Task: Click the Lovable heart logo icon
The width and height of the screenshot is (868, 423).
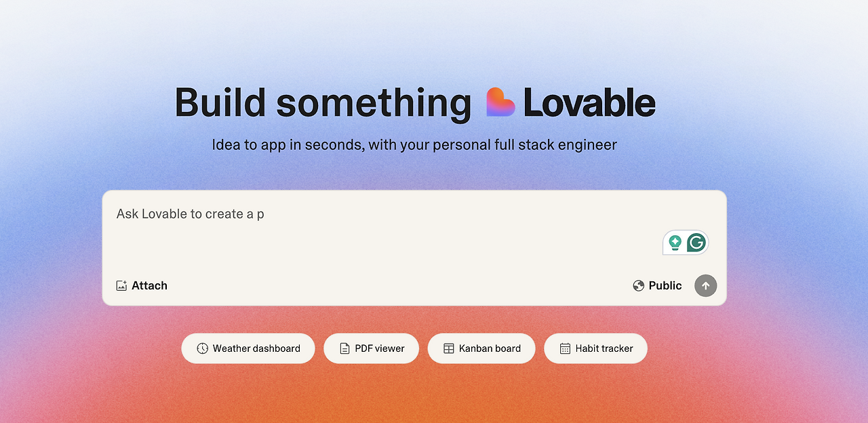Action: (500, 102)
